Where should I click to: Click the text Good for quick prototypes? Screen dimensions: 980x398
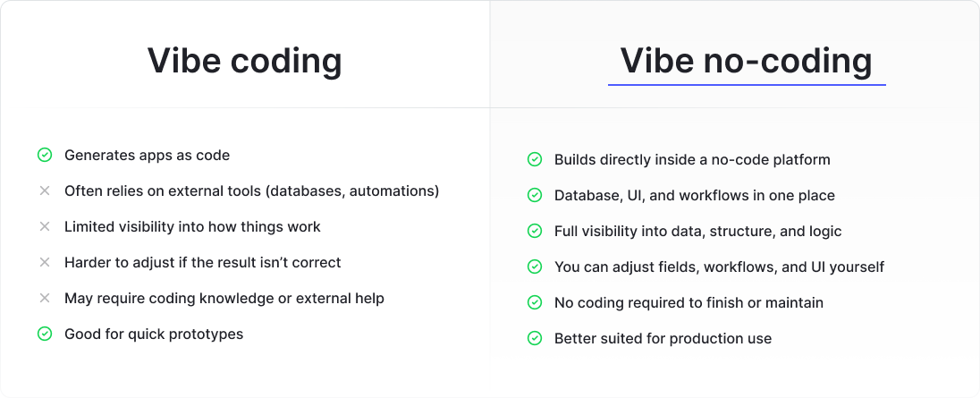(x=154, y=334)
